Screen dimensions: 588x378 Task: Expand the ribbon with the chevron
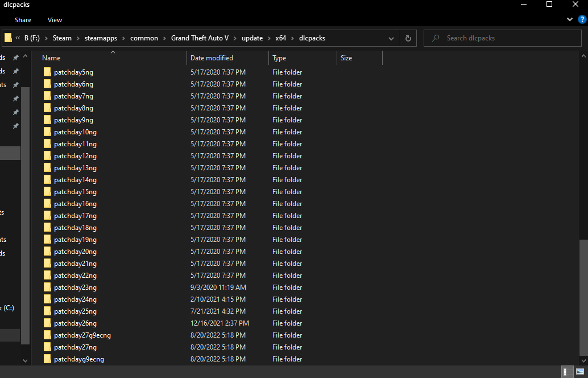tap(570, 19)
